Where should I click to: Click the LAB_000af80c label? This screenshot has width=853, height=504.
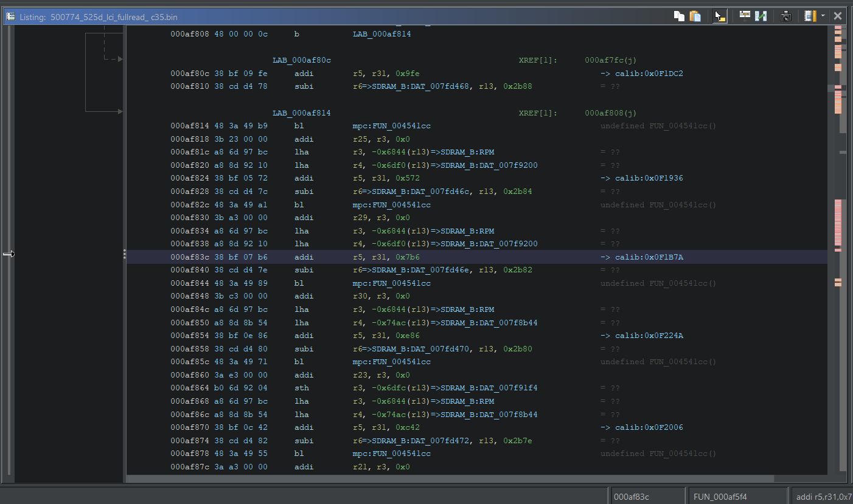click(x=301, y=60)
